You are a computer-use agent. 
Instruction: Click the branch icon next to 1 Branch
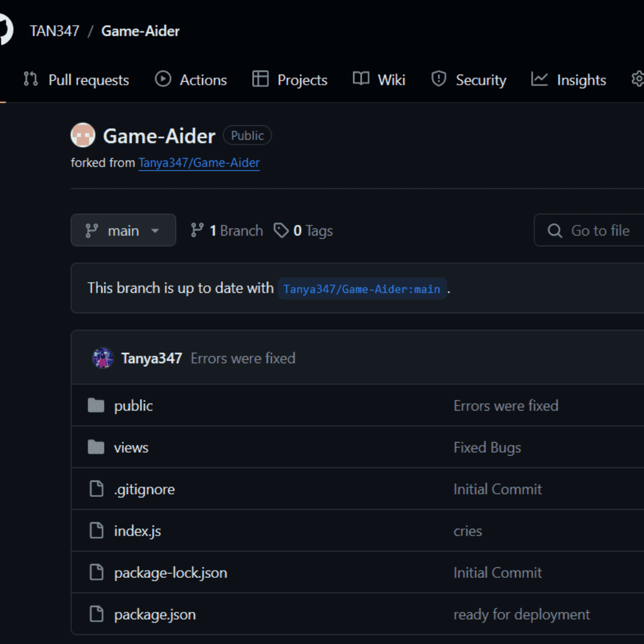pos(197,230)
